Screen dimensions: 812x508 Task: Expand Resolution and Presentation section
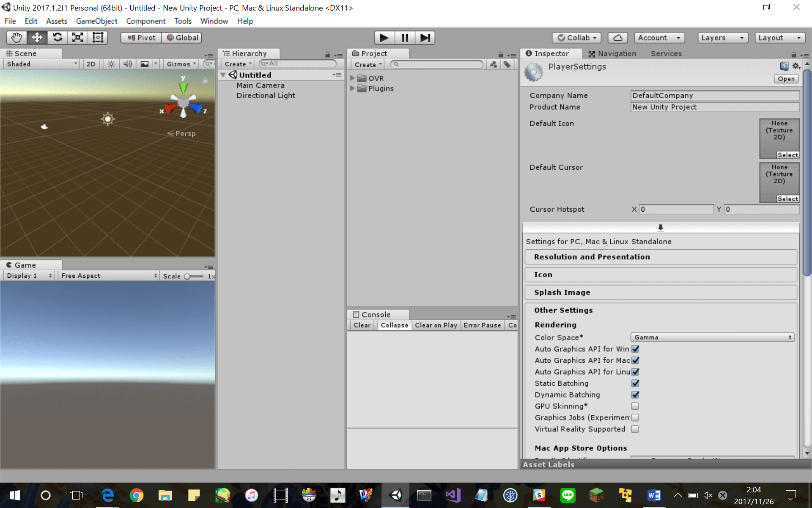tap(661, 257)
